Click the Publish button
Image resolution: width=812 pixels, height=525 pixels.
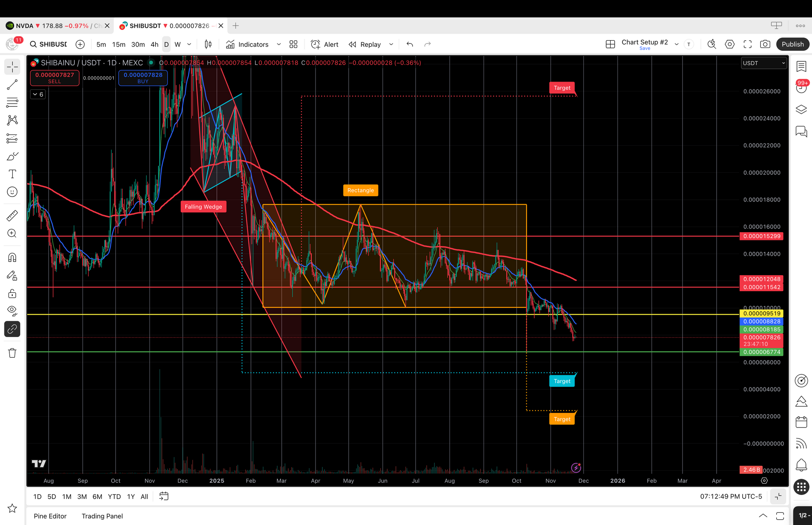[x=792, y=44]
